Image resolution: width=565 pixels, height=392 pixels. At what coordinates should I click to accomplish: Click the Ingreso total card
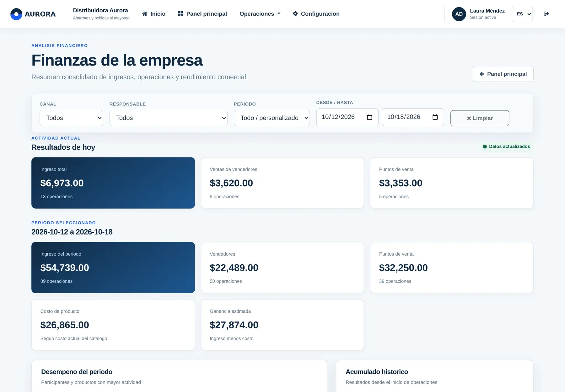coord(113,183)
